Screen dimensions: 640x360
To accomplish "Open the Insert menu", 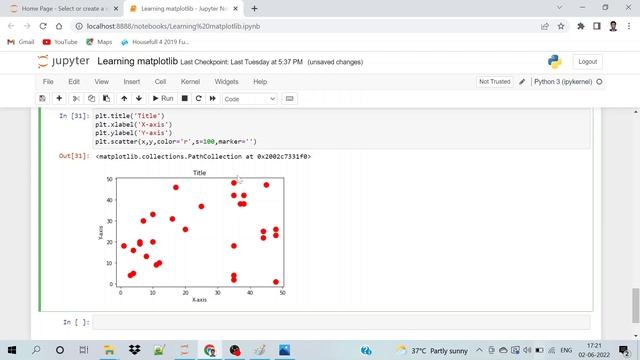I will point(132,82).
